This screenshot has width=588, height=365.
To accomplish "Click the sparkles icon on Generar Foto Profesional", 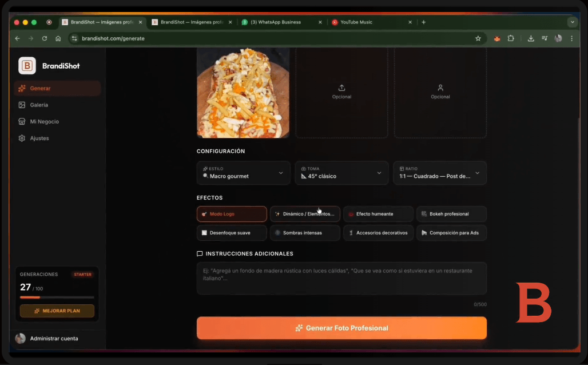I will tap(298, 328).
